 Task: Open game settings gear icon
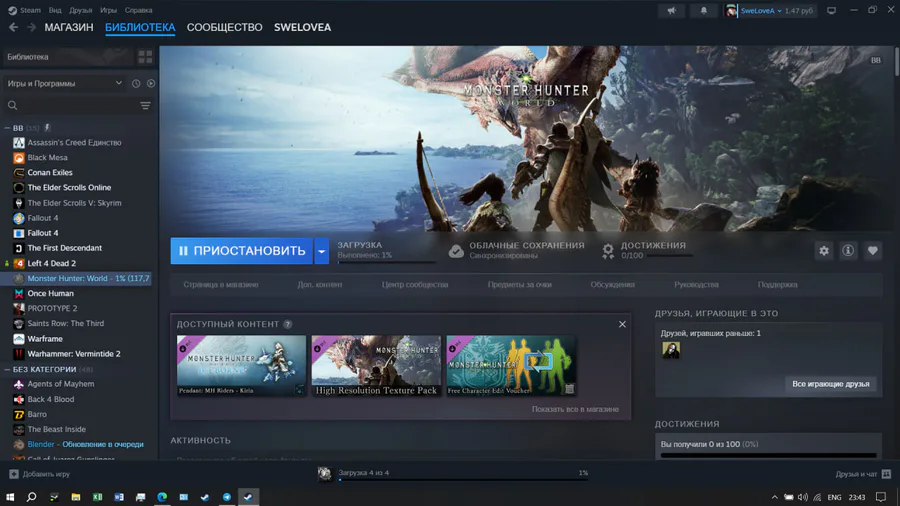pyautogui.click(x=824, y=251)
